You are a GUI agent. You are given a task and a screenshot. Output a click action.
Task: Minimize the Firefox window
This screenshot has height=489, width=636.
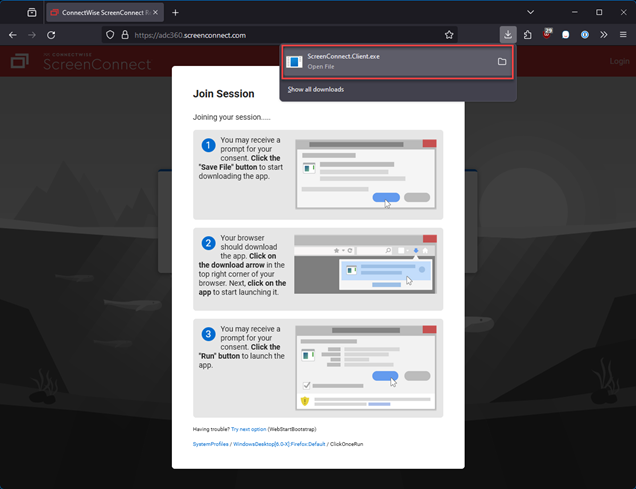click(575, 12)
